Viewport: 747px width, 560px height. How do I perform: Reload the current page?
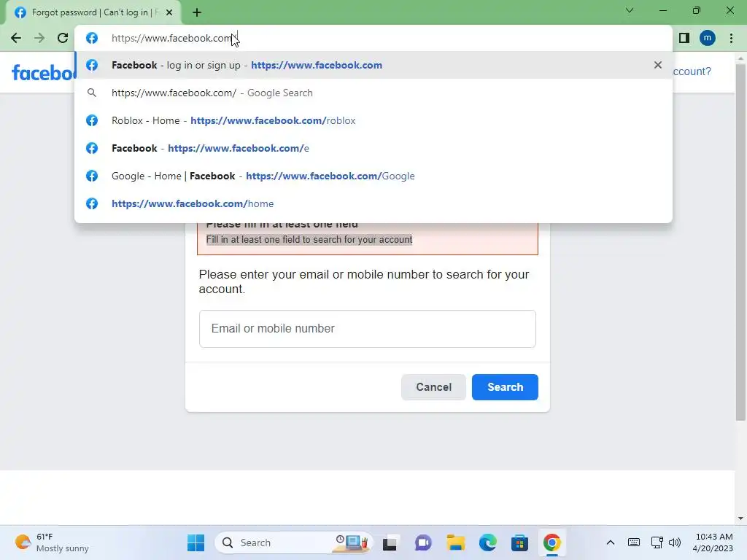click(x=63, y=38)
